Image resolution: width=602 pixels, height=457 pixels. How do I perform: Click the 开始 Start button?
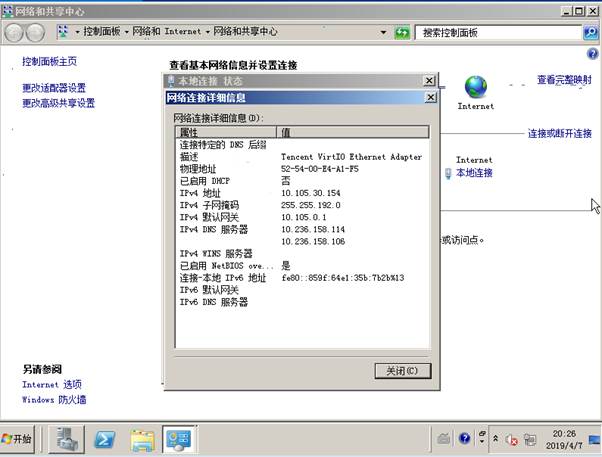(x=19, y=439)
